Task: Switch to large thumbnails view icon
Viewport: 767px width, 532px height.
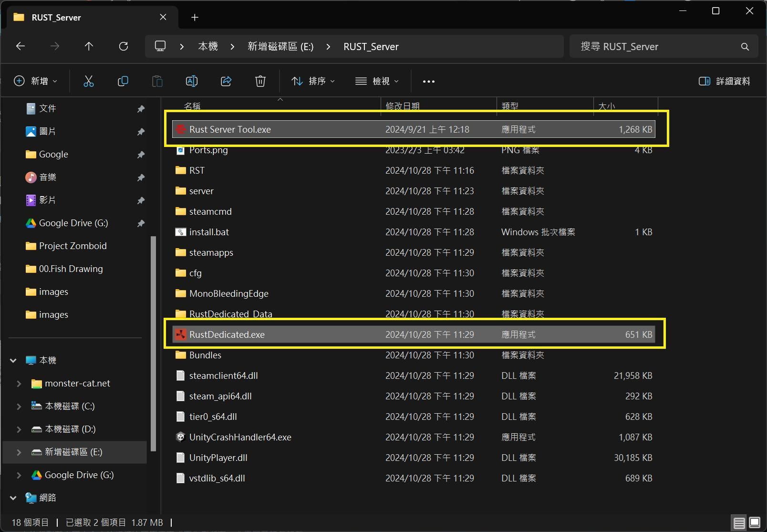Action: pos(755,523)
